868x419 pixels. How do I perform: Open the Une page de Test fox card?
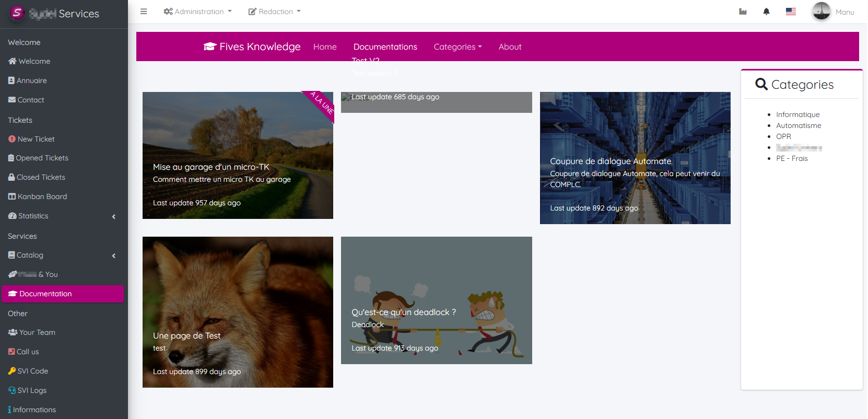pyautogui.click(x=238, y=312)
